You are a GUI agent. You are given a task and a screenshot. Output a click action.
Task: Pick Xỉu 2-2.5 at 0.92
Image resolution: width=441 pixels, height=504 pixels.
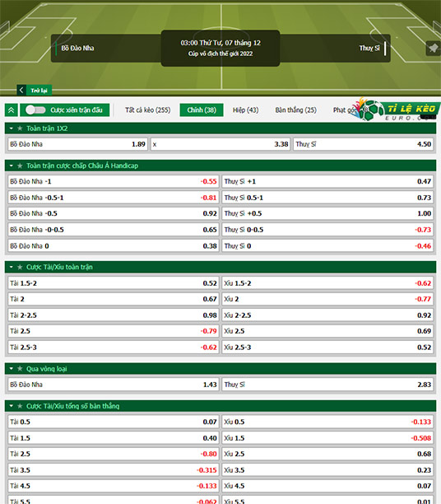click(x=327, y=315)
